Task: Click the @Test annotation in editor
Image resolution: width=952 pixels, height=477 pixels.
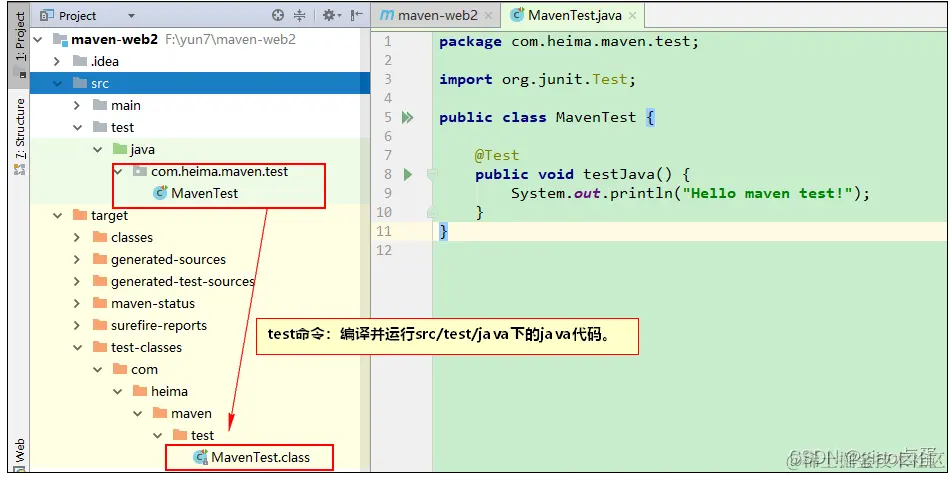Action: pyautogui.click(x=497, y=155)
